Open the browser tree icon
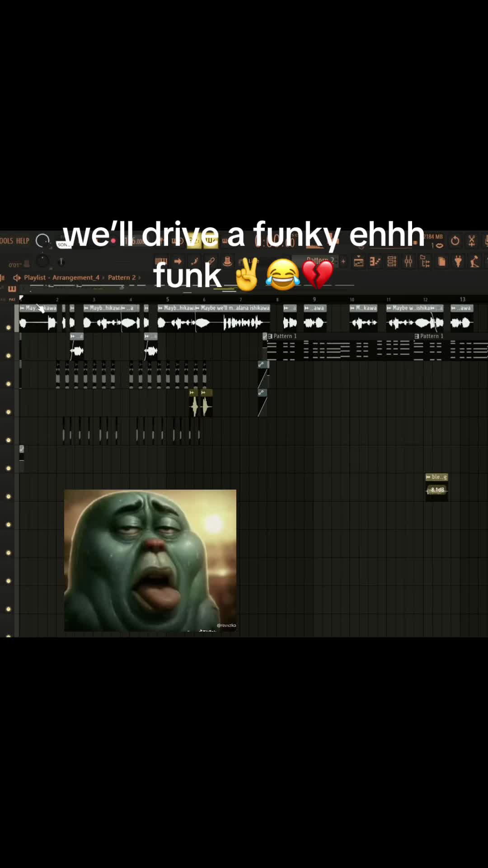 (425, 261)
